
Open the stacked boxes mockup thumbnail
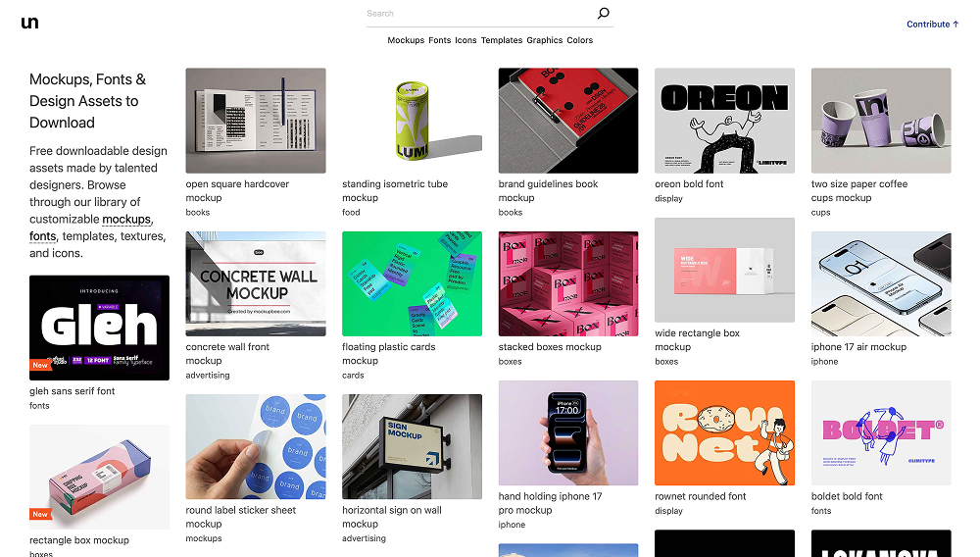point(568,283)
